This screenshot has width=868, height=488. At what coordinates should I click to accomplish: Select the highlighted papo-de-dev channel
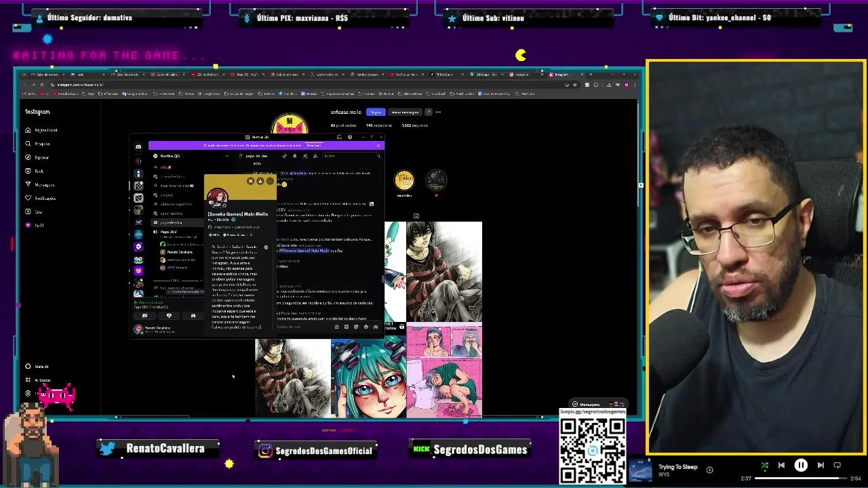[x=177, y=223]
